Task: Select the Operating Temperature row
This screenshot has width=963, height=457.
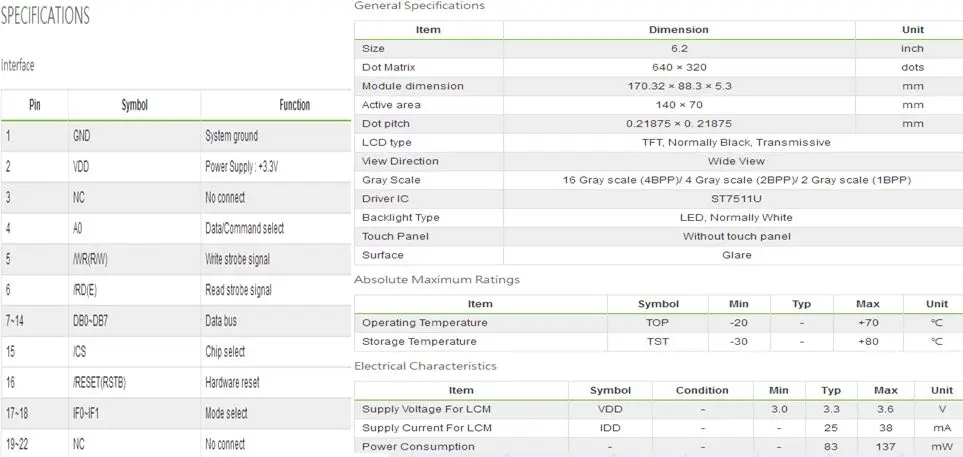Action: (x=658, y=323)
